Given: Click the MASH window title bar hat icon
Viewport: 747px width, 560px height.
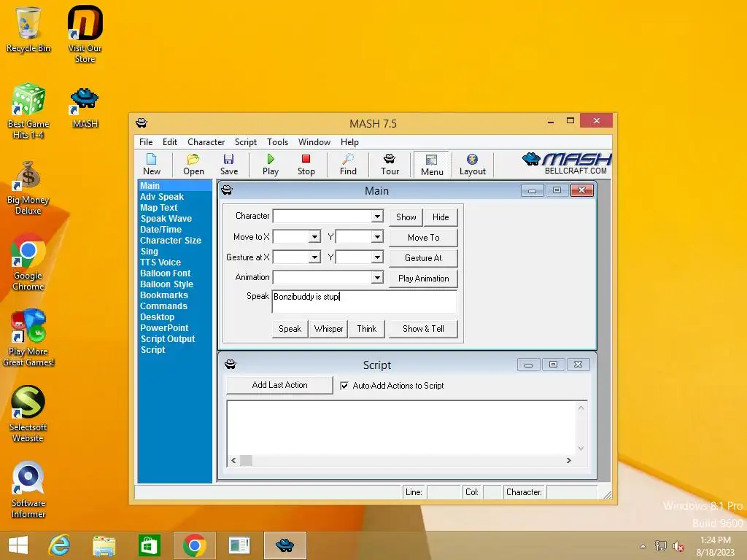Looking at the screenshot, I should click(142, 122).
